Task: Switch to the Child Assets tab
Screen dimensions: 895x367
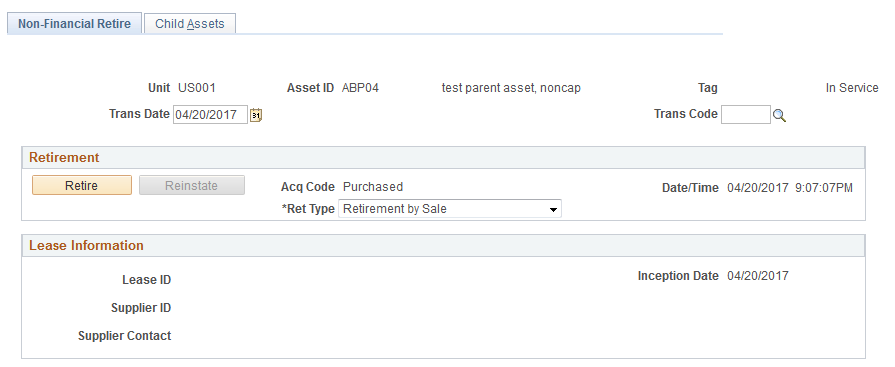Action: point(190,24)
